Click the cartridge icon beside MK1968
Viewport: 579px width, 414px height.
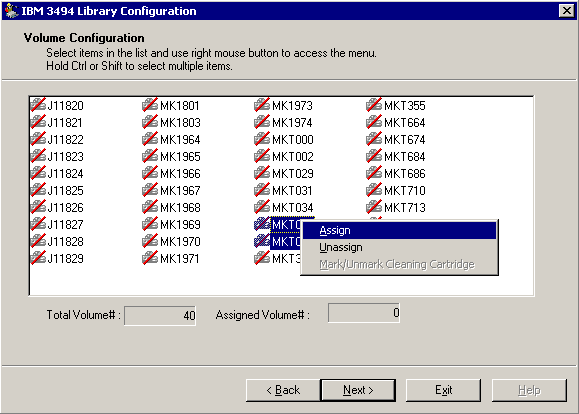click(x=150, y=207)
